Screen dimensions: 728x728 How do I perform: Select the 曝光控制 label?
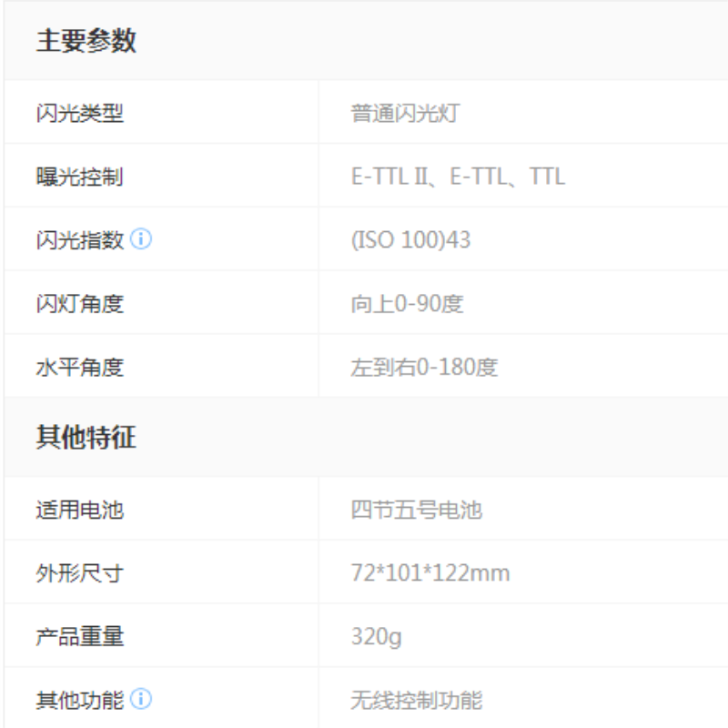click(x=79, y=177)
